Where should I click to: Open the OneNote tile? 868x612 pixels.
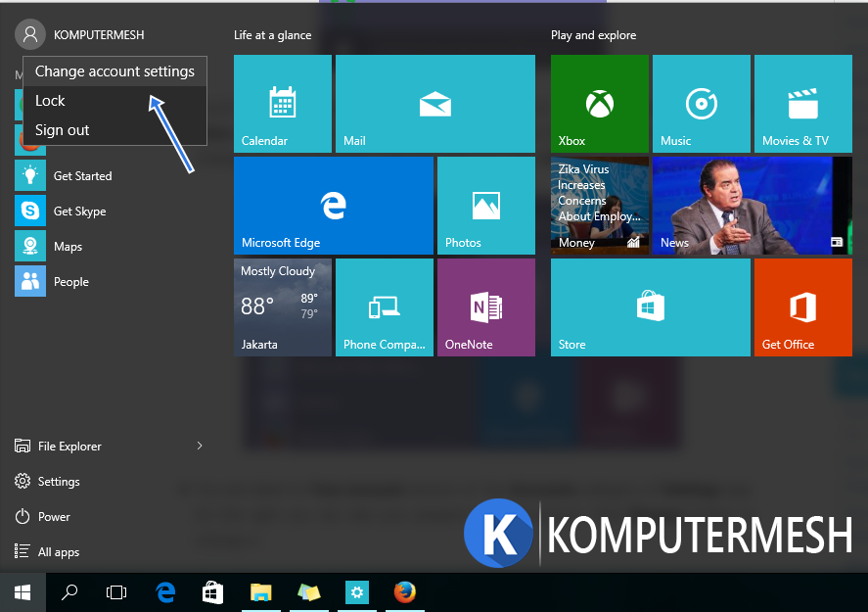point(485,307)
